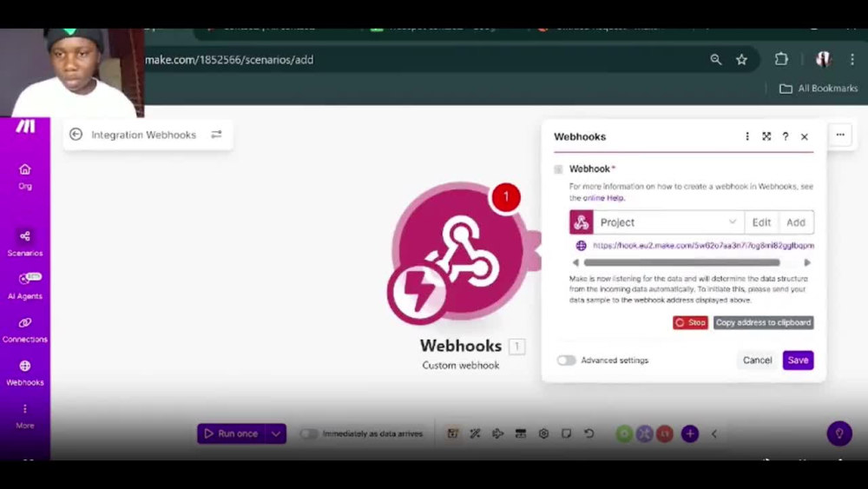Screen dimensions: 868x489
Task: Open help for the Webhooks panel
Action: click(x=785, y=136)
